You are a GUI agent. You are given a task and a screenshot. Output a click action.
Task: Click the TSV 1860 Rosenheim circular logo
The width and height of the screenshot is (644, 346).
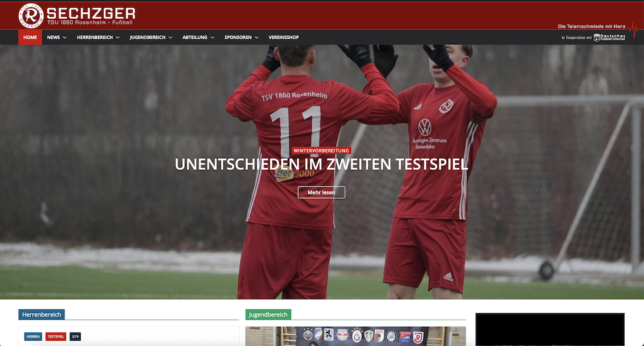(x=31, y=15)
